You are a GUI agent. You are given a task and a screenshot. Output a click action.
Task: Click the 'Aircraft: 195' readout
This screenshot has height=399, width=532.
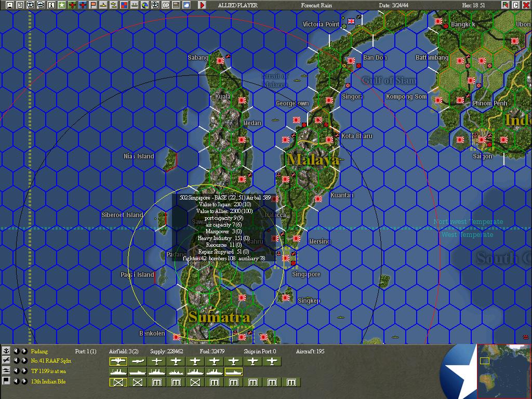pos(310,351)
